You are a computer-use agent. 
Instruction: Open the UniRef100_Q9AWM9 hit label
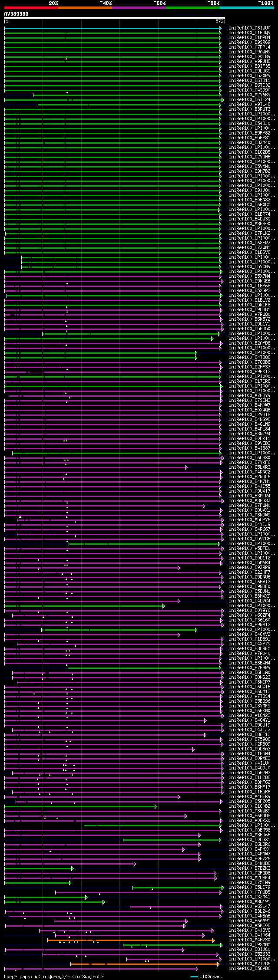point(249,52)
